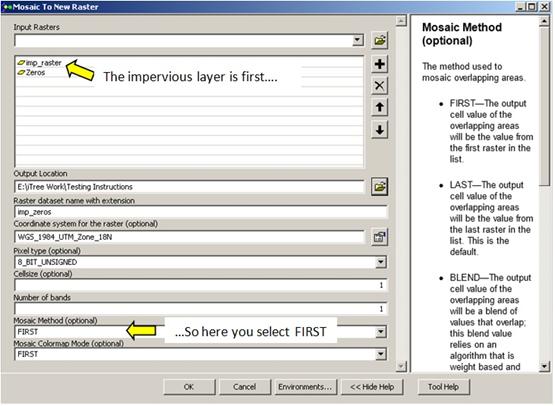The image size is (555, 406).
Task: Select imp_raster in the raster list
Action: point(40,63)
